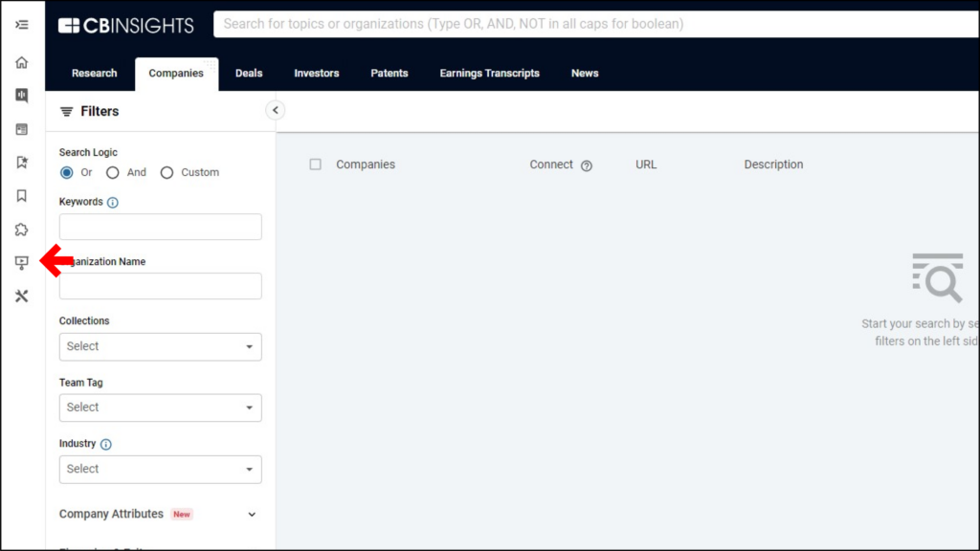Open the news feed sidebar icon
This screenshot has width=980, height=551.
pyautogui.click(x=22, y=129)
